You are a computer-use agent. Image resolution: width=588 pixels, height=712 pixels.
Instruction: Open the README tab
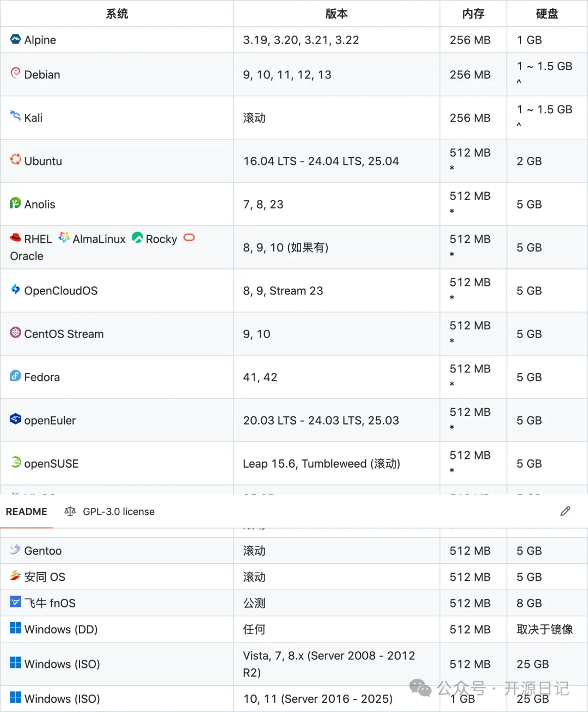click(27, 512)
